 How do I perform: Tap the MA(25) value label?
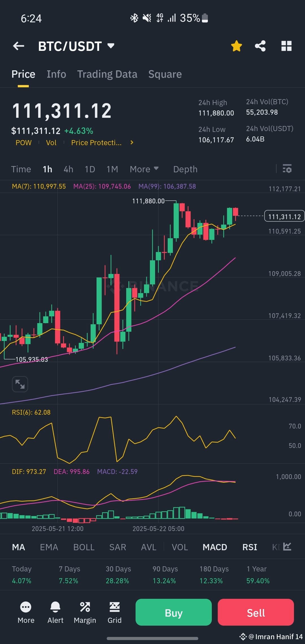click(x=102, y=186)
